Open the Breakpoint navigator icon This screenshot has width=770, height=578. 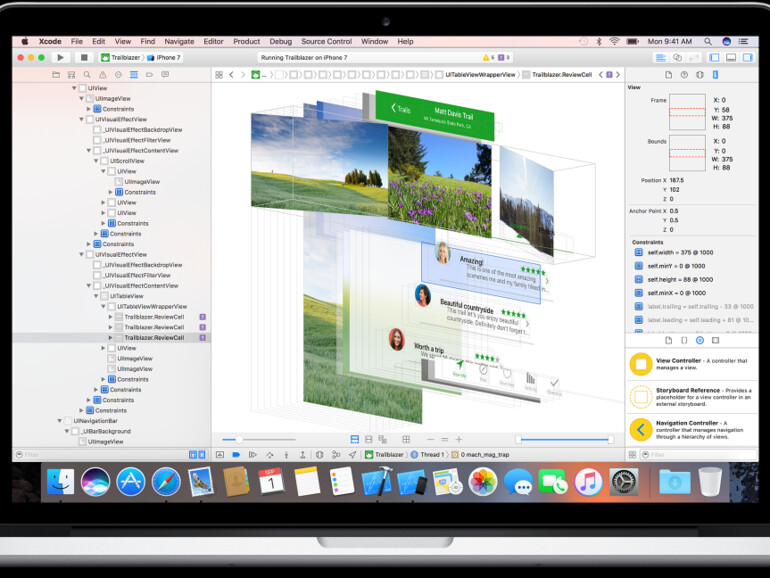[x=149, y=75]
